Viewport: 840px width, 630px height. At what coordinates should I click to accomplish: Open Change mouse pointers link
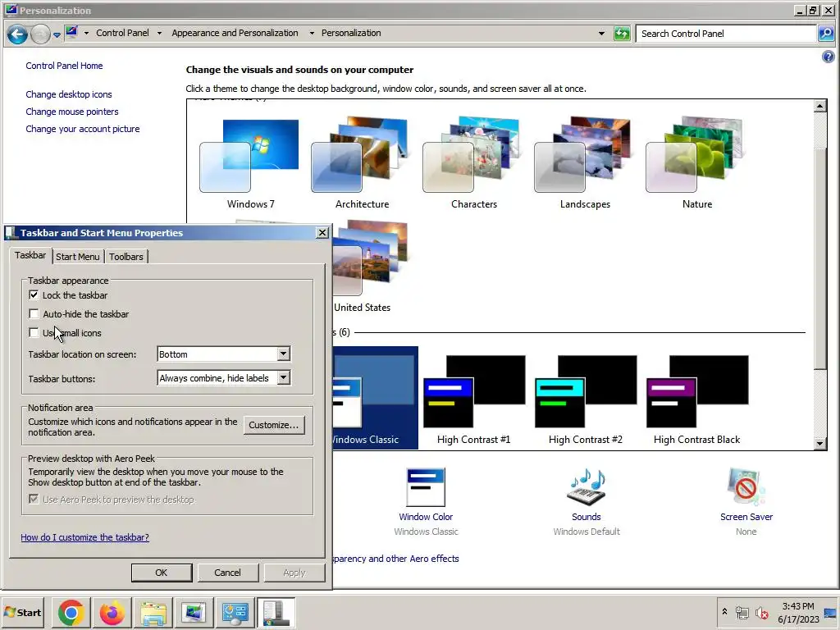tap(72, 112)
